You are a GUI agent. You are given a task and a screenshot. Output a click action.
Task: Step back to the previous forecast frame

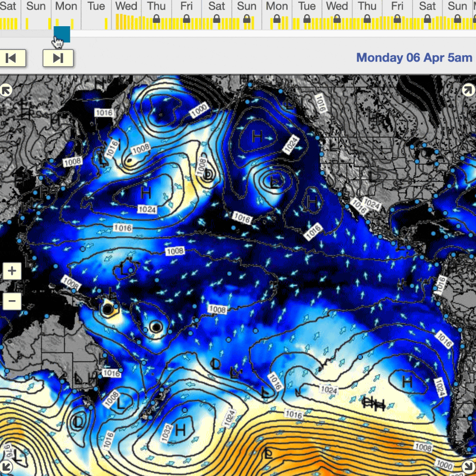click(x=11, y=58)
